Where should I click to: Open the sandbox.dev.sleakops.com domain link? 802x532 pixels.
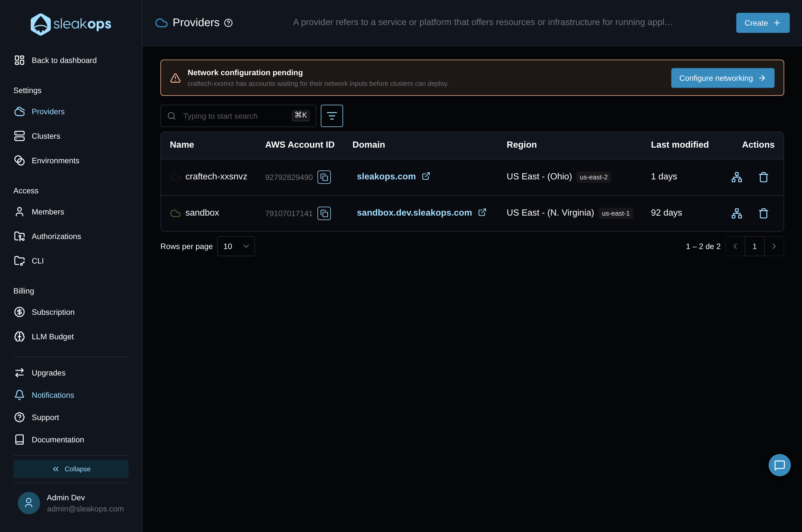414,213
